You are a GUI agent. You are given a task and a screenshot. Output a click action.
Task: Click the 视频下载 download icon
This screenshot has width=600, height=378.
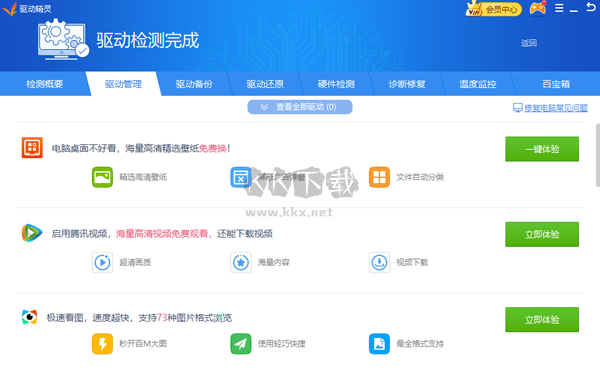(x=379, y=262)
